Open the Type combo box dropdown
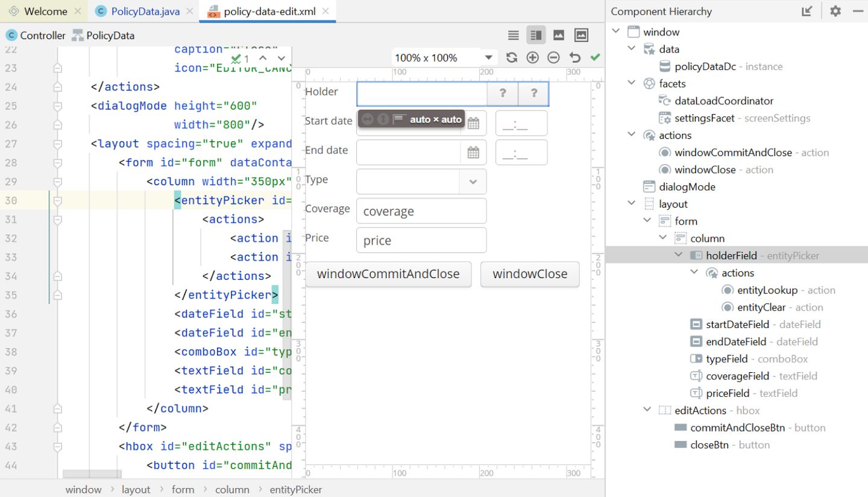Viewport: 868px width, 497px height. (x=473, y=182)
